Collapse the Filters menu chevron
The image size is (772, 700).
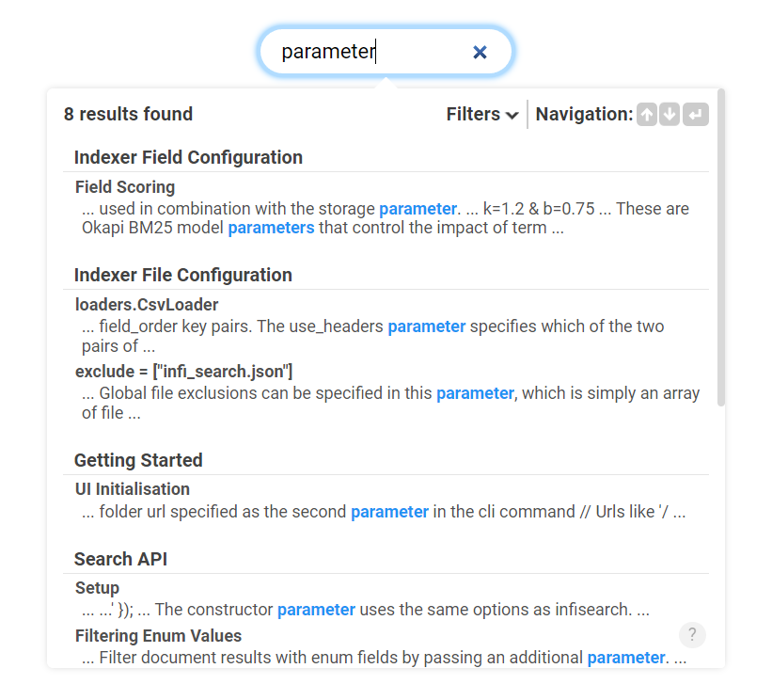point(512,115)
